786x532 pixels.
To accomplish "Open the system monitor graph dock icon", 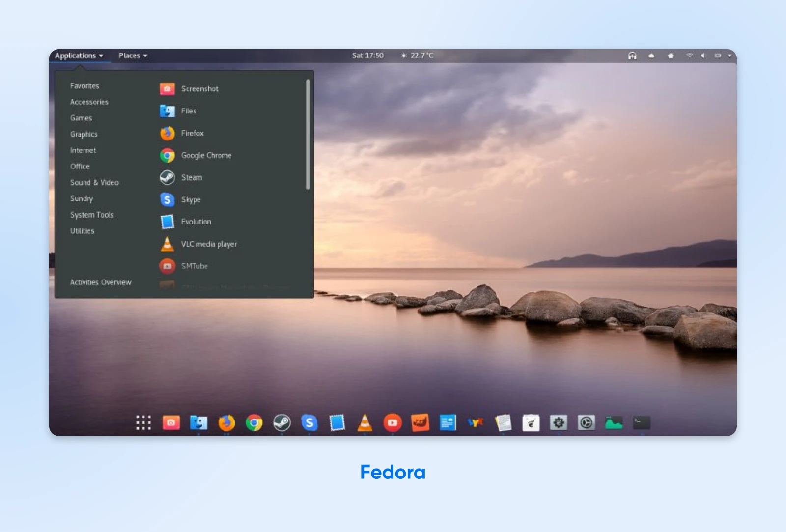I will 614,422.
